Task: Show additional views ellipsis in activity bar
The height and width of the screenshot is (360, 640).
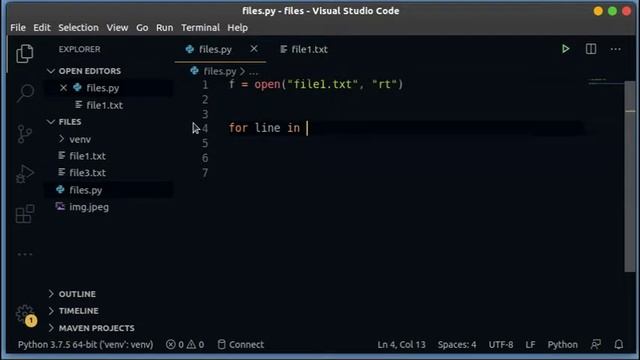Action: point(25,254)
